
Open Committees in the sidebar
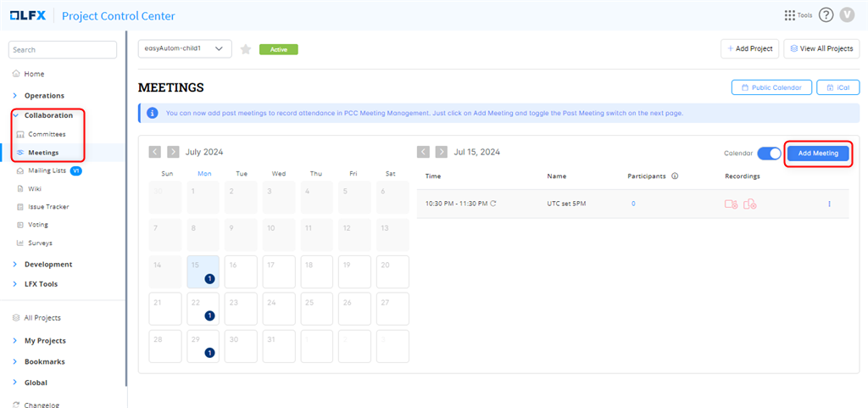click(x=47, y=134)
